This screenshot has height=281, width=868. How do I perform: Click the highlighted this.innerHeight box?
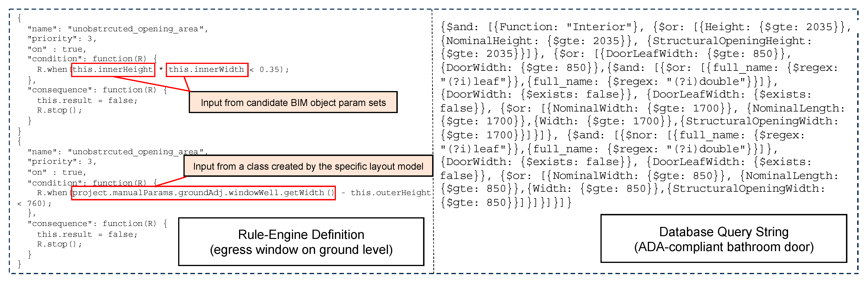pos(113,70)
